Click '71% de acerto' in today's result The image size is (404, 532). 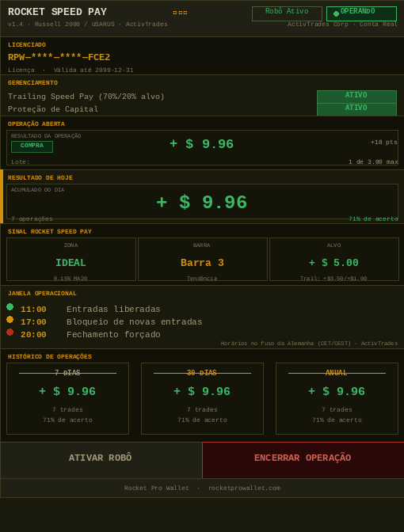click(373, 218)
